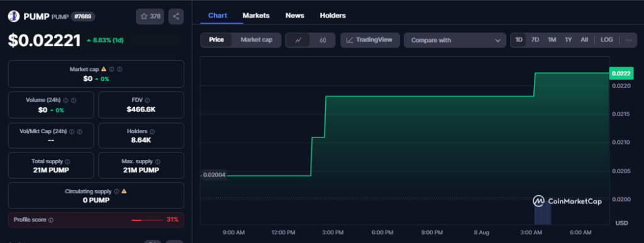Open the share icon button
644x243 pixels.
176,16
